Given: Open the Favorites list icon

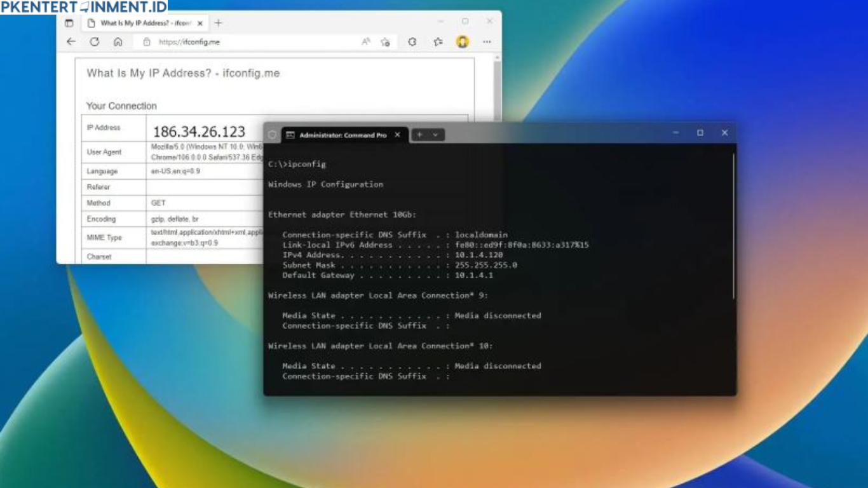Looking at the screenshot, I should point(438,42).
